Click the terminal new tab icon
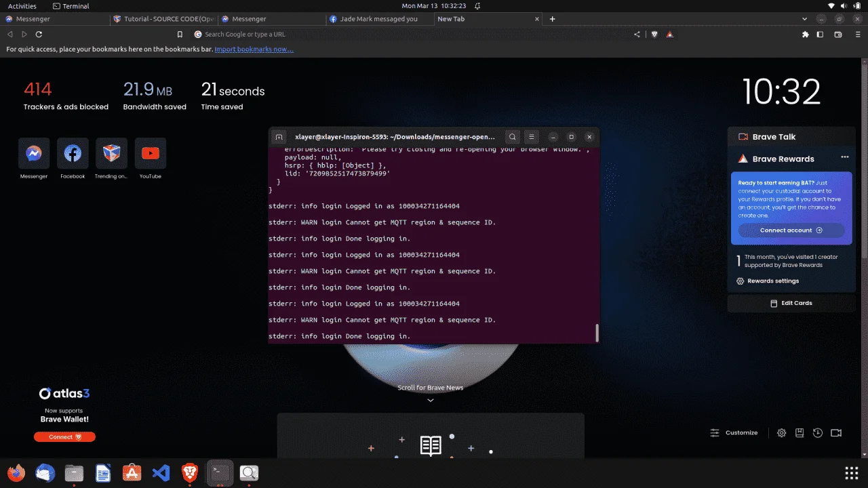 [279, 137]
